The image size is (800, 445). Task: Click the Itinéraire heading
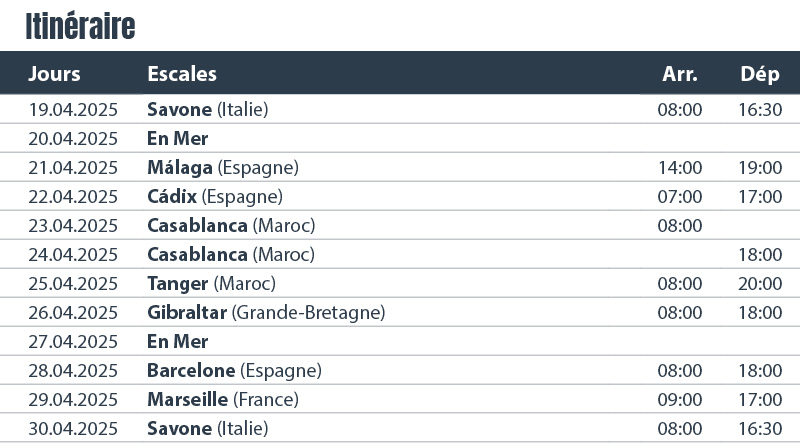pyautogui.click(x=81, y=27)
